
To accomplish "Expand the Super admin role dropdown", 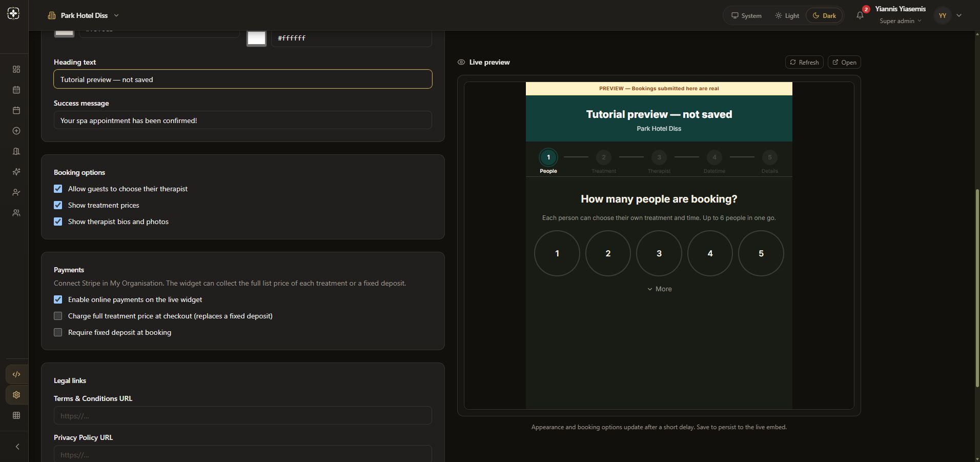I will click(x=901, y=21).
